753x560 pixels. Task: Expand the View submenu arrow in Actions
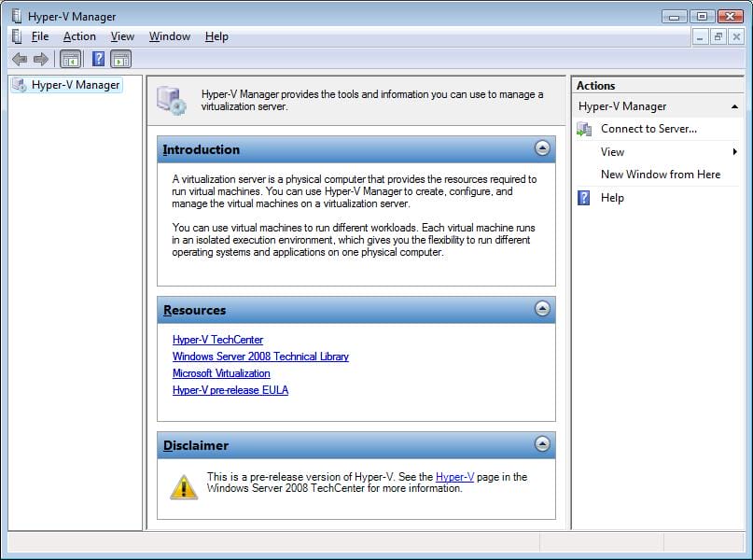click(x=734, y=152)
